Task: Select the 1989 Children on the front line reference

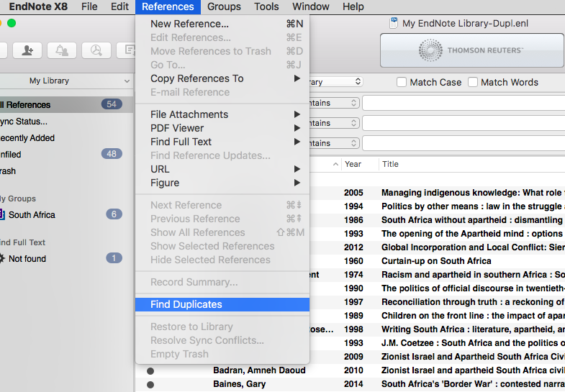Action: (x=437, y=316)
